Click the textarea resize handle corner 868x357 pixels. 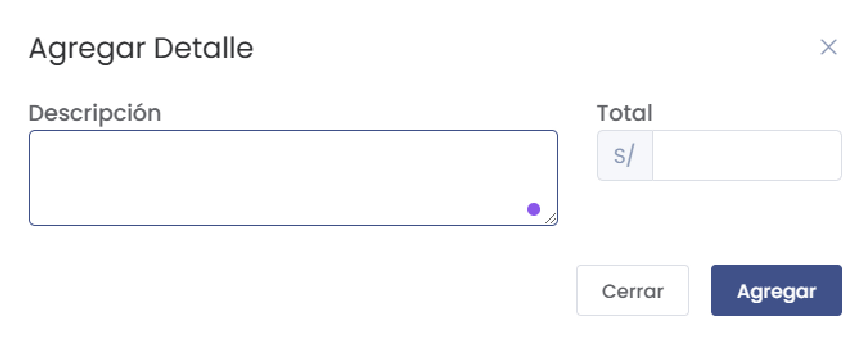point(551,219)
